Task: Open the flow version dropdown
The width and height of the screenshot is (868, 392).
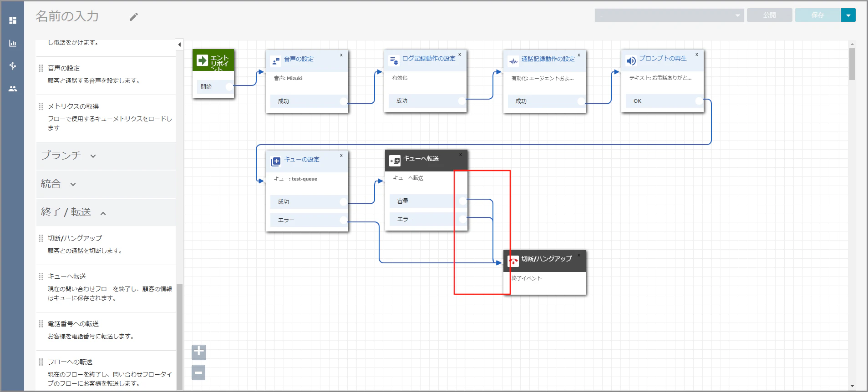Action: [x=669, y=15]
